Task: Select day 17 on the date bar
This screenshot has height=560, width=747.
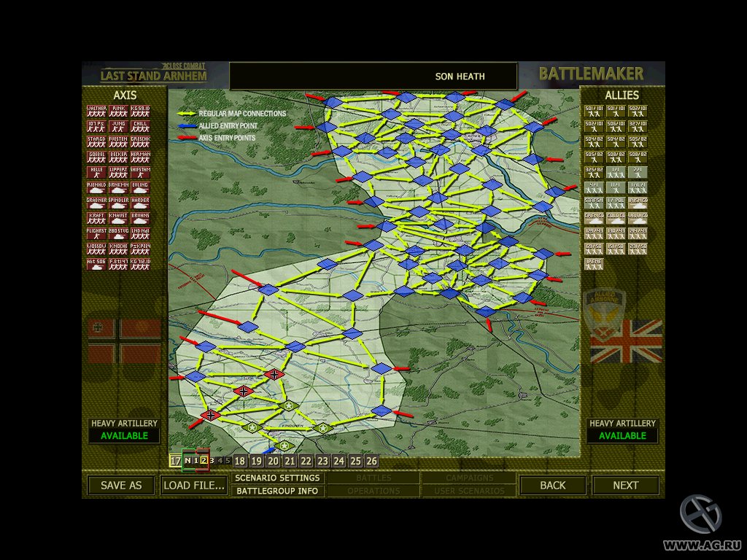Action: click(175, 461)
